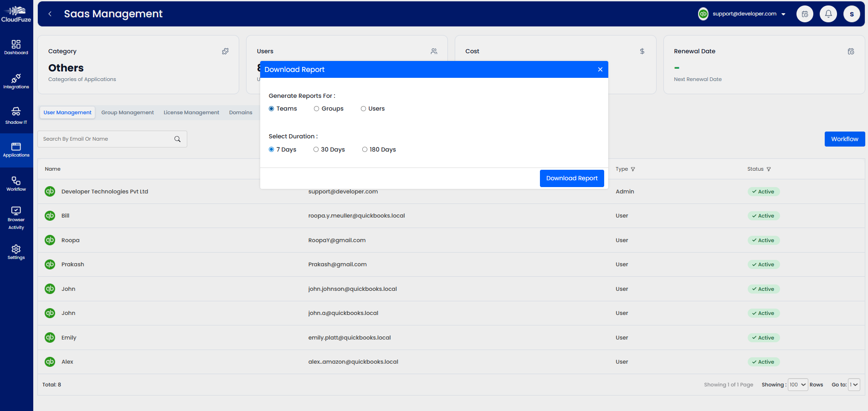The height and width of the screenshot is (411, 868).
Task: Open the notifications bell
Action: (828, 14)
